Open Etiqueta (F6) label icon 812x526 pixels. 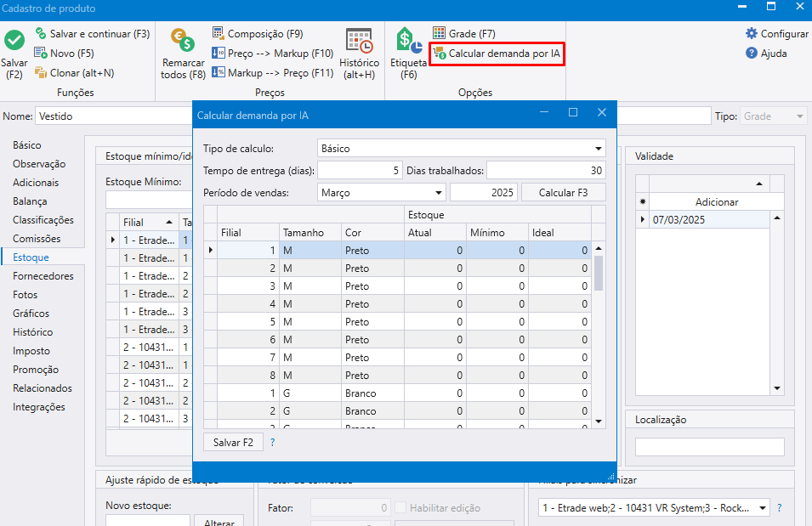point(409,41)
